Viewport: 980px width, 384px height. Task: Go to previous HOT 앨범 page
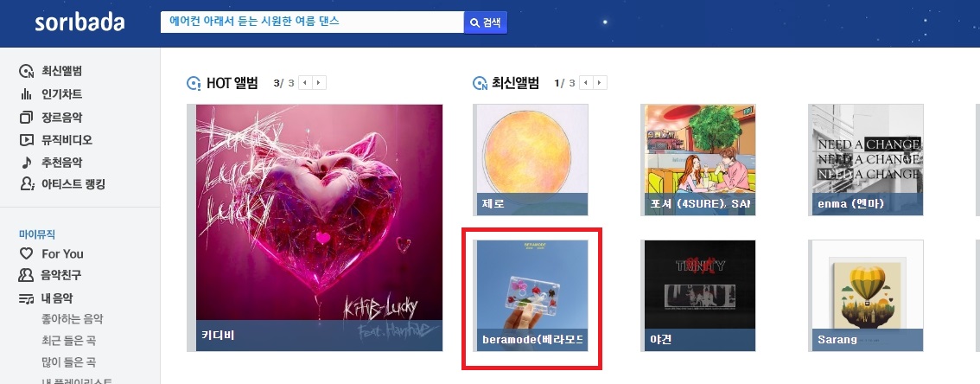point(306,82)
